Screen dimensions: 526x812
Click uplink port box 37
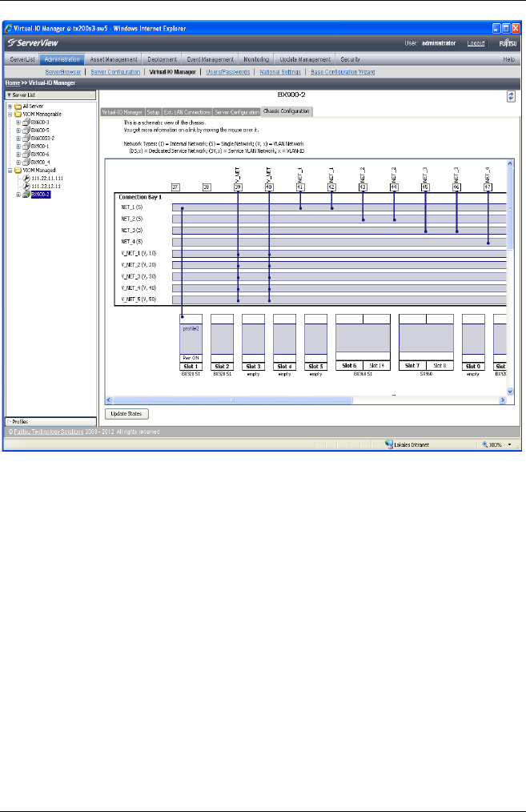pos(175,187)
